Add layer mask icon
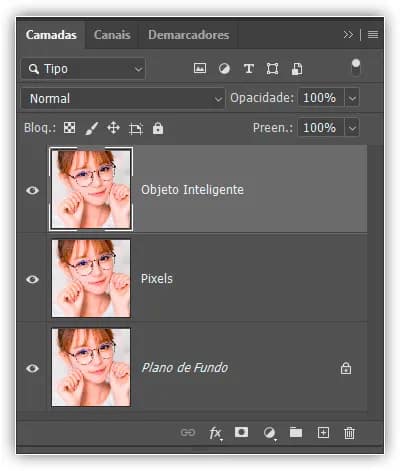Viewport: 400px width, 471px height. pos(241,432)
